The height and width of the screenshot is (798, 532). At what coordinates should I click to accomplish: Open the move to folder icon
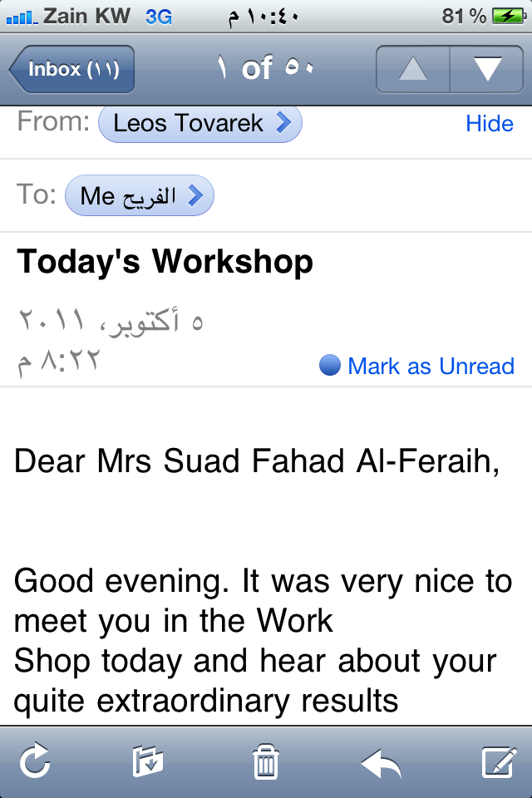[148, 761]
